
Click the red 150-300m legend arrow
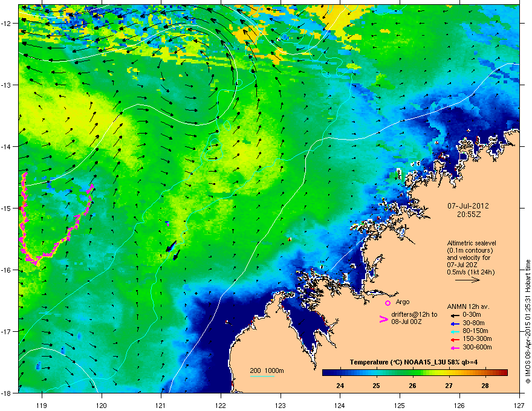point(455,340)
